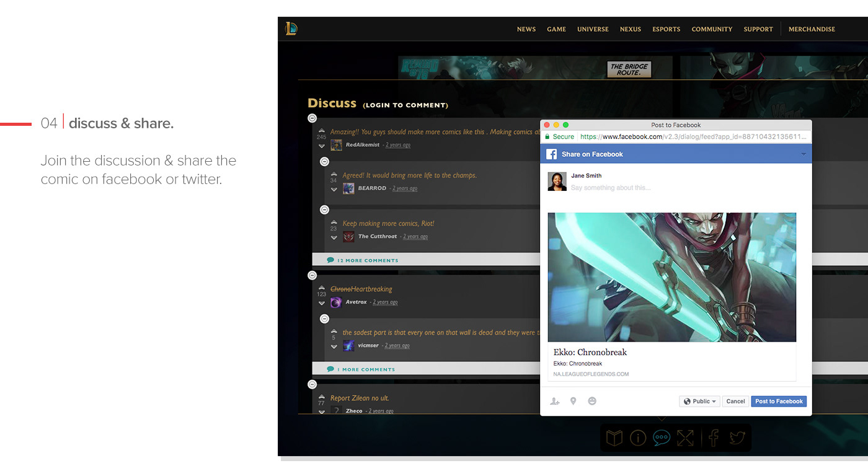This screenshot has height=476, width=868.
Task: Open dropdown arrow in Share on Facebook header
Action: click(804, 154)
